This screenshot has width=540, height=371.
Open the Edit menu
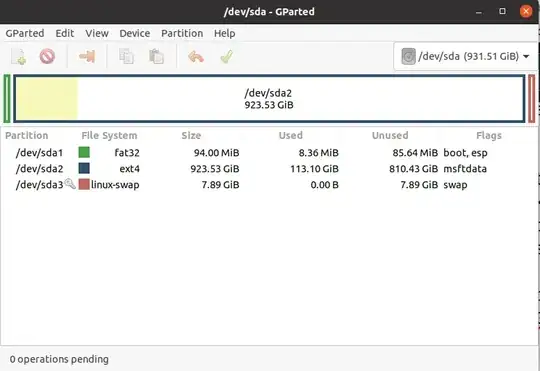coord(65,33)
